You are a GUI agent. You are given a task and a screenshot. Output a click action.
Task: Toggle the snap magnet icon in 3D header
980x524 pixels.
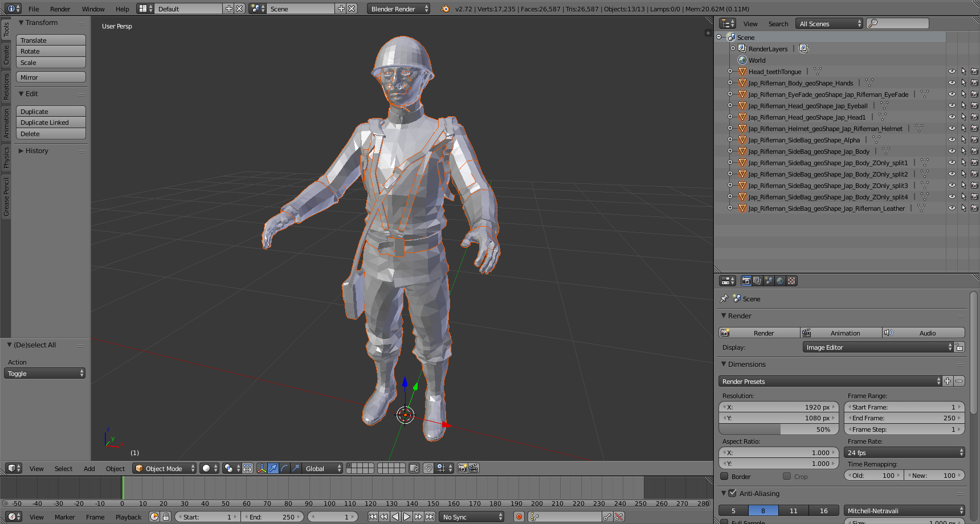tap(428, 468)
